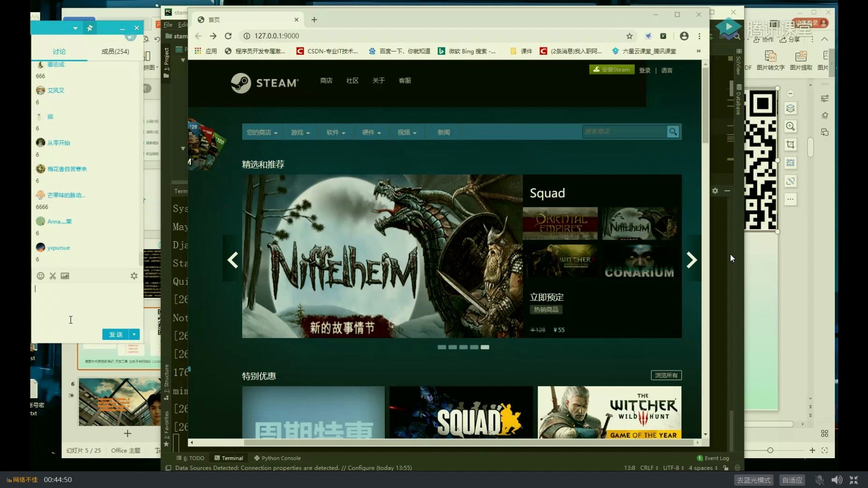Click the 安装Steam button
Image resolution: width=868 pixels, height=488 pixels.
click(612, 70)
